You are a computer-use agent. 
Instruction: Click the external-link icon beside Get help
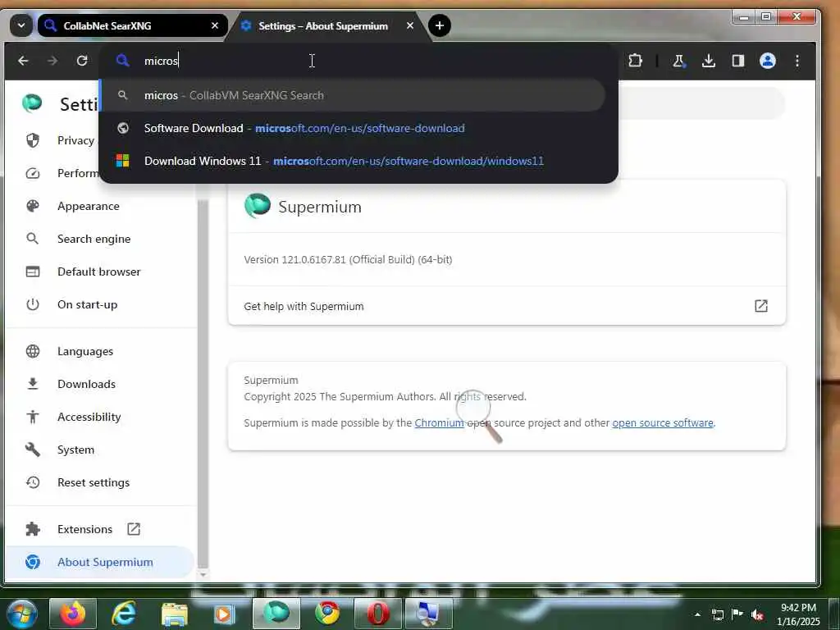pyautogui.click(x=760, y=306)
